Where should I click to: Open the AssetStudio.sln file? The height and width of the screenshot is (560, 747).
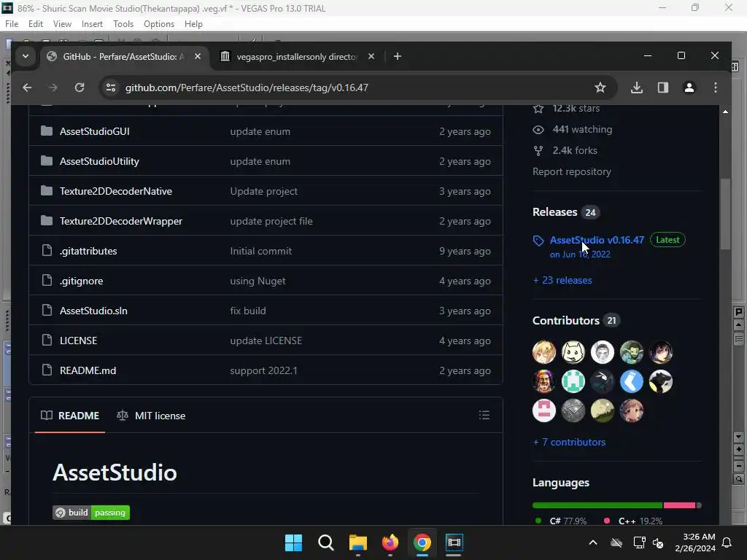(93, 311)
